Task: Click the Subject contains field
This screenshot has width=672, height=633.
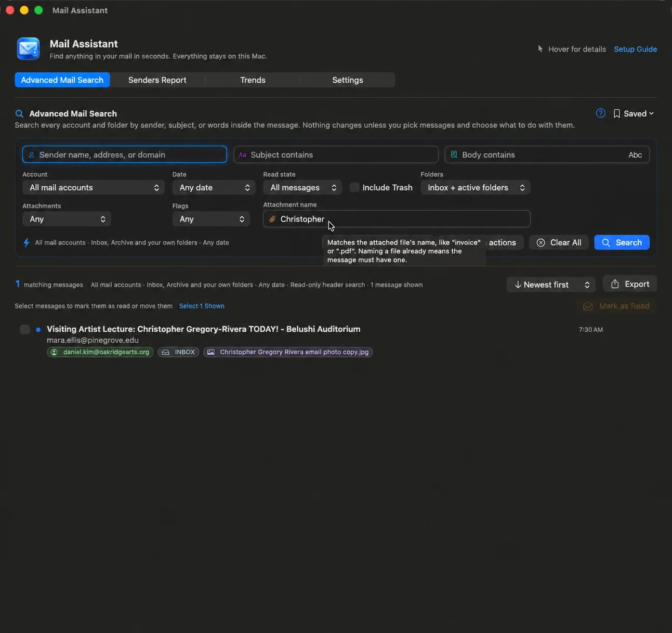Action: tap(336, 154)
